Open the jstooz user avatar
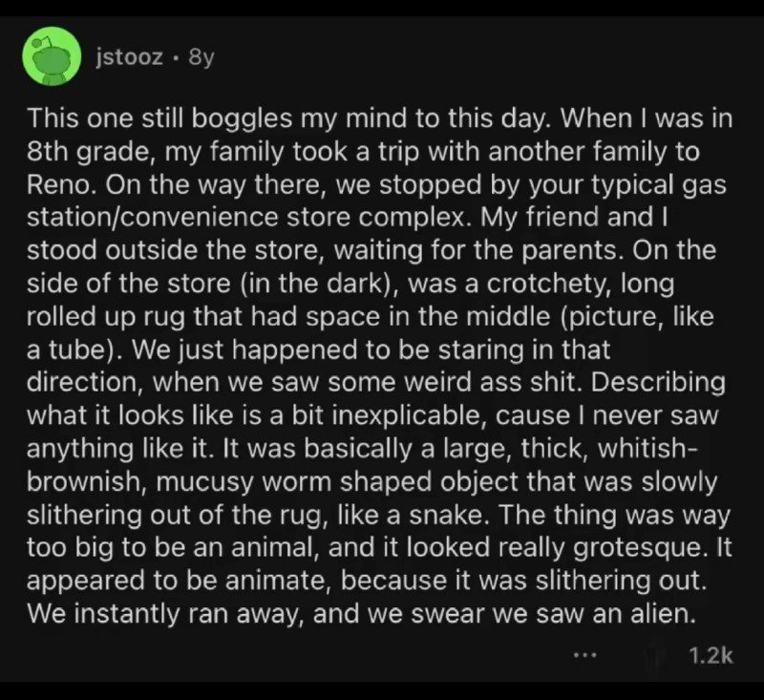Screen dimensions: 764x700 (50, 57)
